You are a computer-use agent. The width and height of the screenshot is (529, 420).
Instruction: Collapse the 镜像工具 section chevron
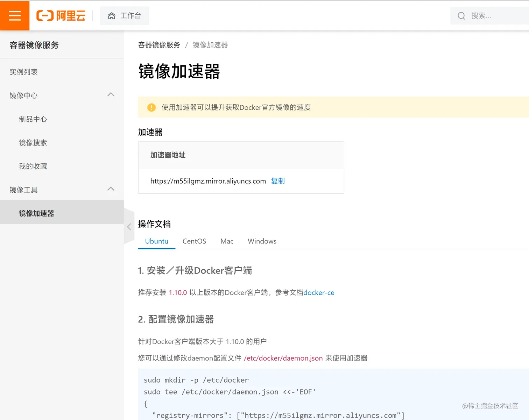click(111, 189)
